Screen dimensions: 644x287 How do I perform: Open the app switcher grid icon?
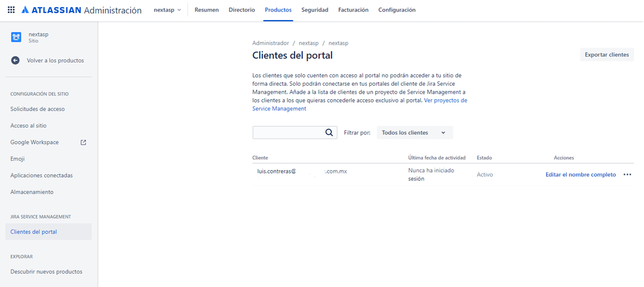point(11,10)
